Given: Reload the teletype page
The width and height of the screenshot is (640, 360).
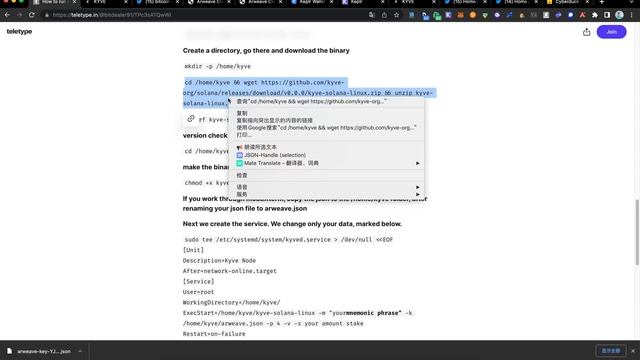Looking at the screenshot, I should pyautogui.click(x=32, y=15).
